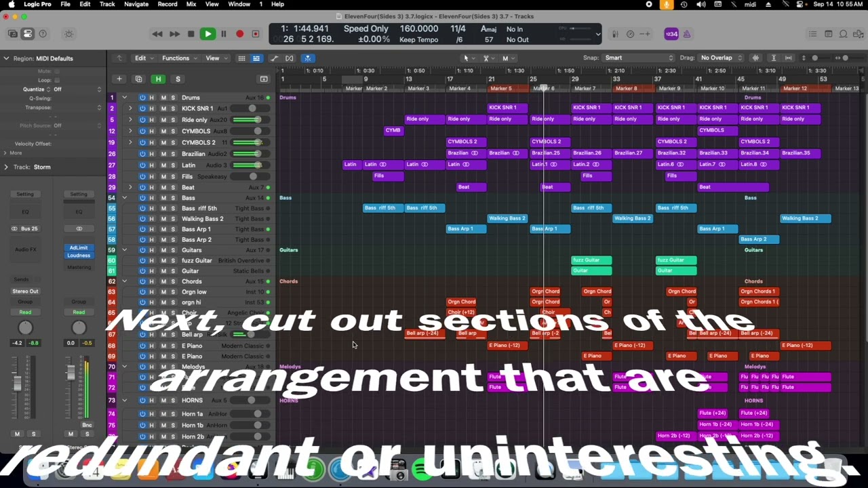868x488 pixels.
Task: Click the Duplicate Track button
Action: (138, 79)
